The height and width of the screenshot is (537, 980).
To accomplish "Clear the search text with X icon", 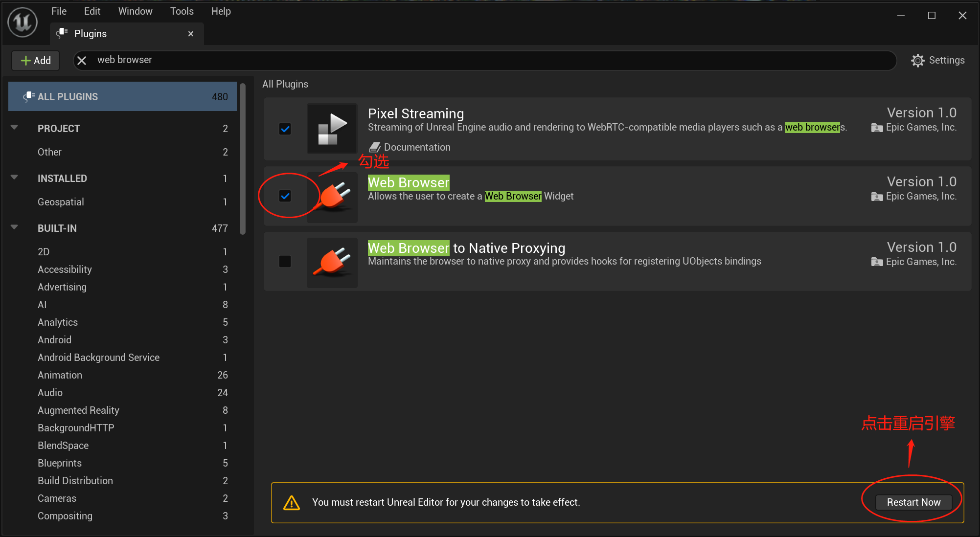I will [82, 60].
